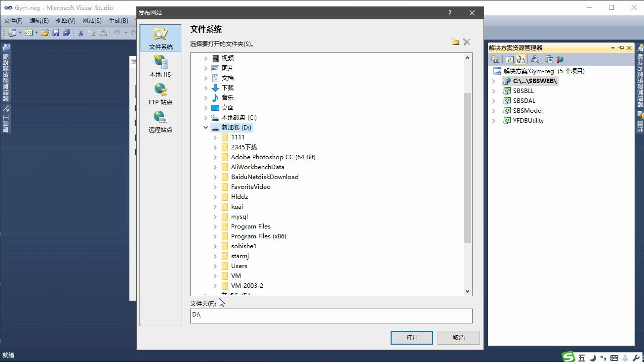
Task: Click the copy web site icon in Solution Explorer
Action: click(x=549, y=59)
